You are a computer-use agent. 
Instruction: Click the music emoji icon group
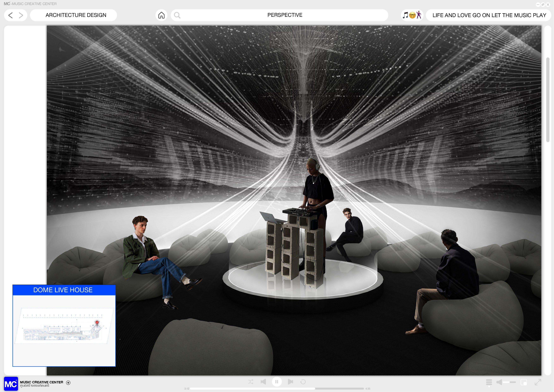tap(412, 15)
